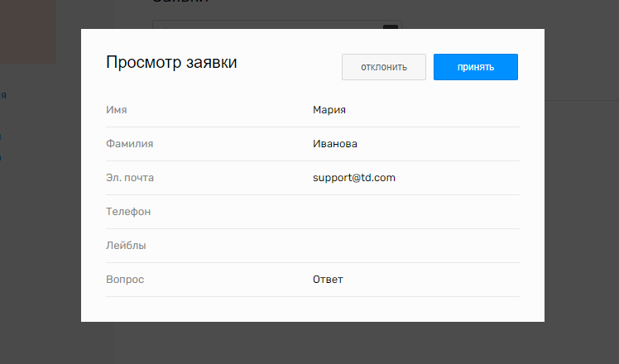Select the 'Просмотр заявки' dialog title
The height and width of the screenshot is (364, 619).
point(171,62)
